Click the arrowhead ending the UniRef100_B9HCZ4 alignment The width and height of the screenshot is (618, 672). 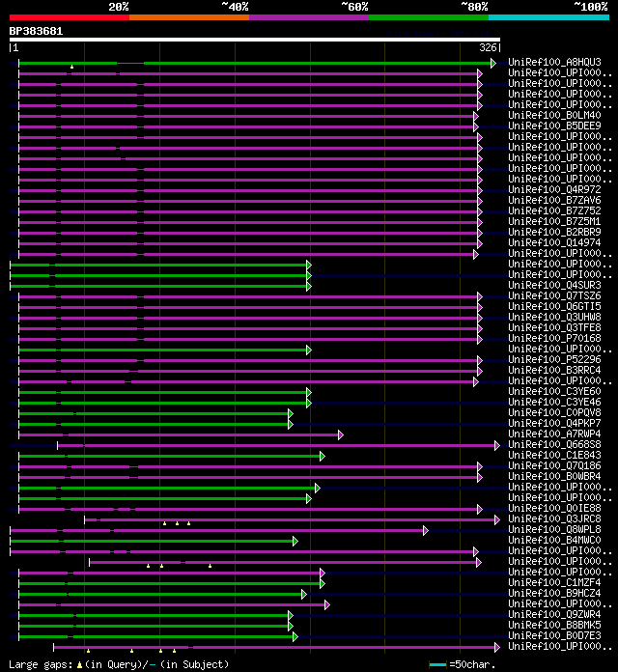click(304, 595)
